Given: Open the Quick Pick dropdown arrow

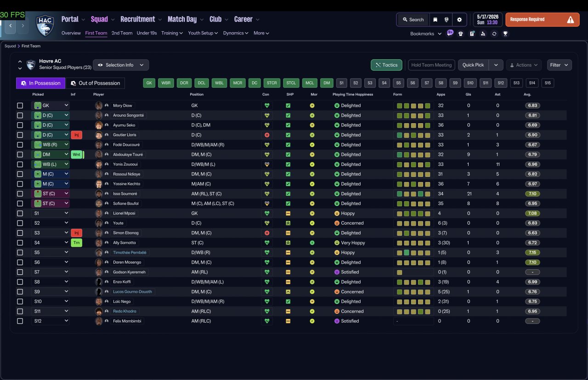Looking at the screenshot, I should click(496, 65).
